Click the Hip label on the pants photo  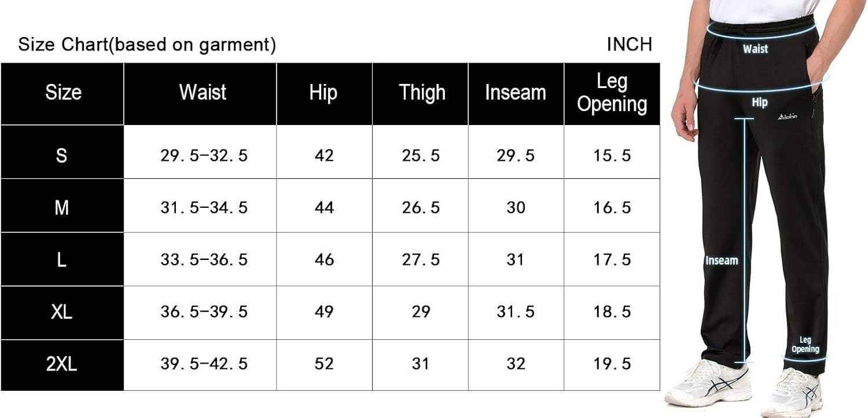tap(759, 102)
